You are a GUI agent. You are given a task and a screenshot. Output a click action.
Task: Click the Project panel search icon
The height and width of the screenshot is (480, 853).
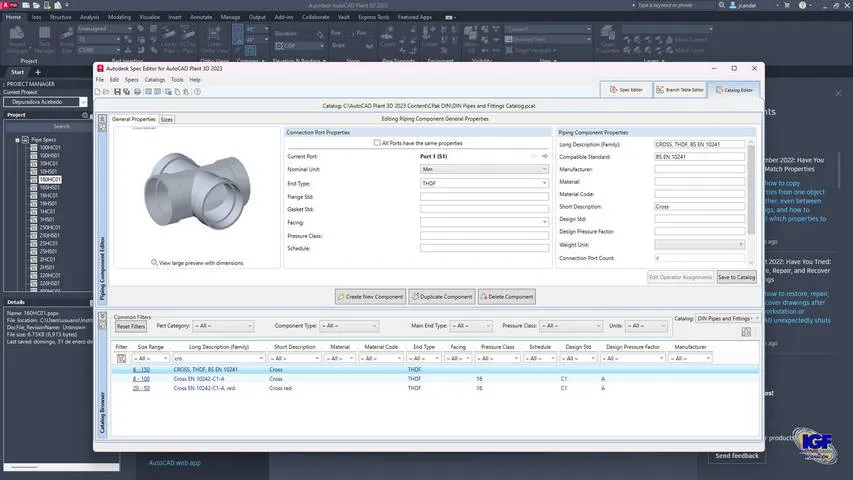[85, 115]
